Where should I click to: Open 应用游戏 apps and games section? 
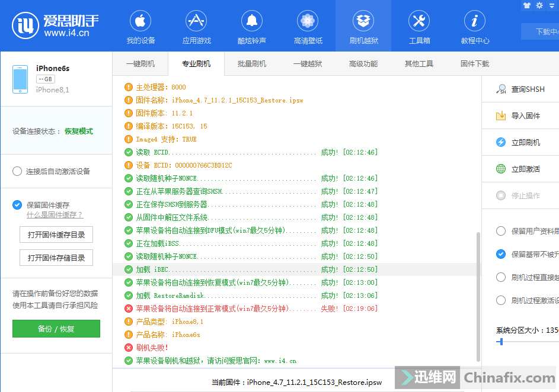click(196, 27)
